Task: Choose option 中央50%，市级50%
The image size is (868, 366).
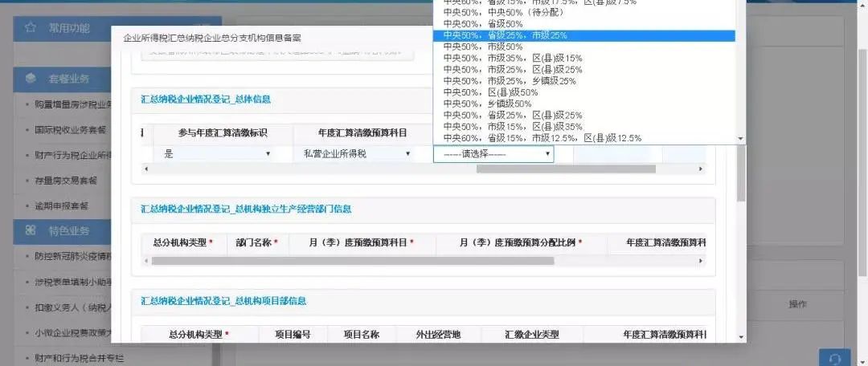Action: click(x=584, y=47)
